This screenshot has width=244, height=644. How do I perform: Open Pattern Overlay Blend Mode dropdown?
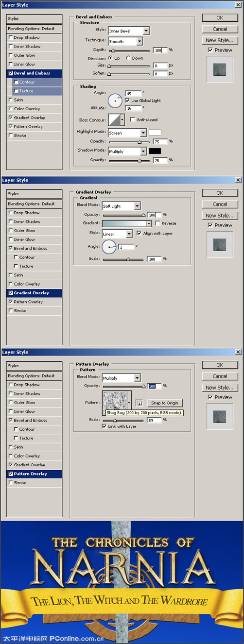click(121, 378)
